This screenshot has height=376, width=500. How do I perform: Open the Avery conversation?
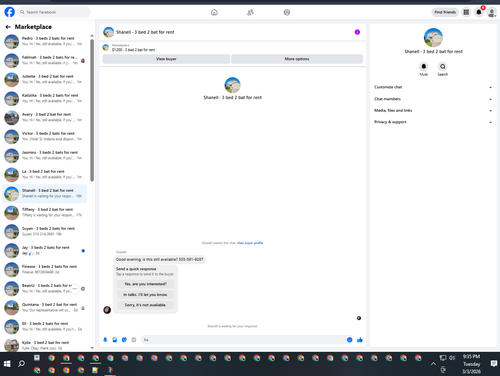pos(45,117)
